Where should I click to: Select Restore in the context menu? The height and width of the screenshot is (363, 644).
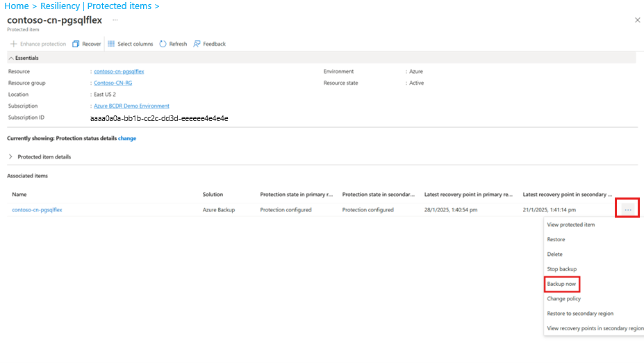[x=556, y=240]
